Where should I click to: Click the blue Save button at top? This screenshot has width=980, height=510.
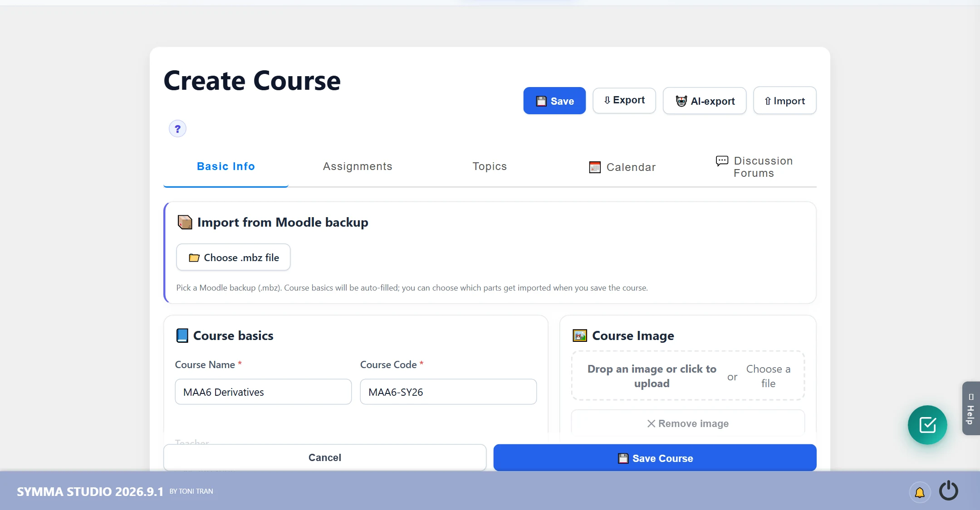(x=554, y=101)
